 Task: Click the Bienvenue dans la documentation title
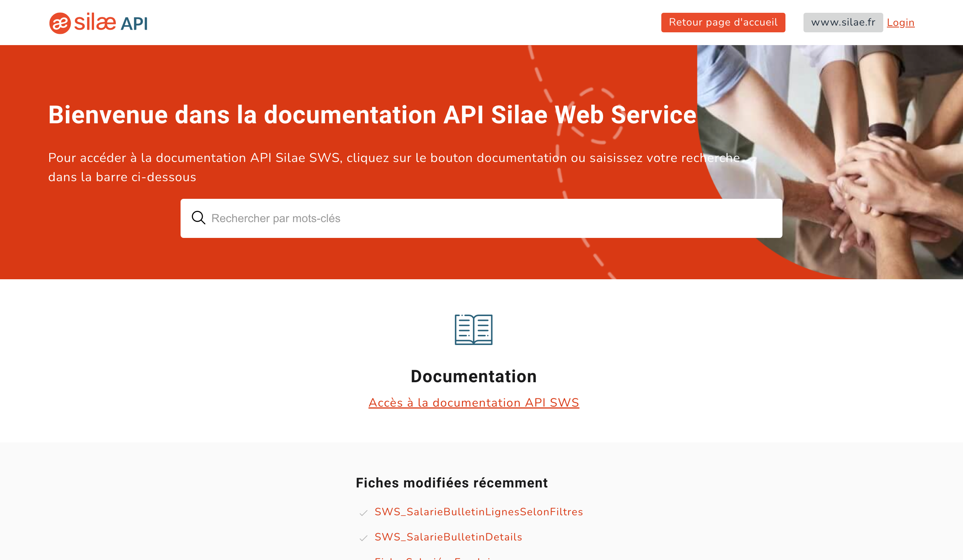[372, 115]
